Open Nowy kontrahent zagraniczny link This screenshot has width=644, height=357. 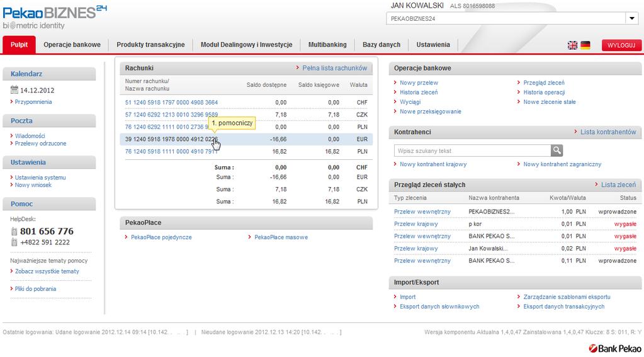coord(562,164)
